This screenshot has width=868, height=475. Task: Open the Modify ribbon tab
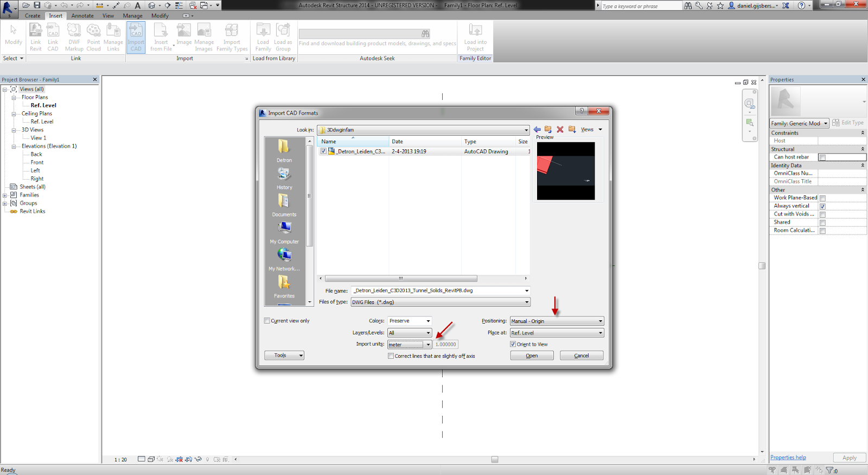(x=160, y=16)
